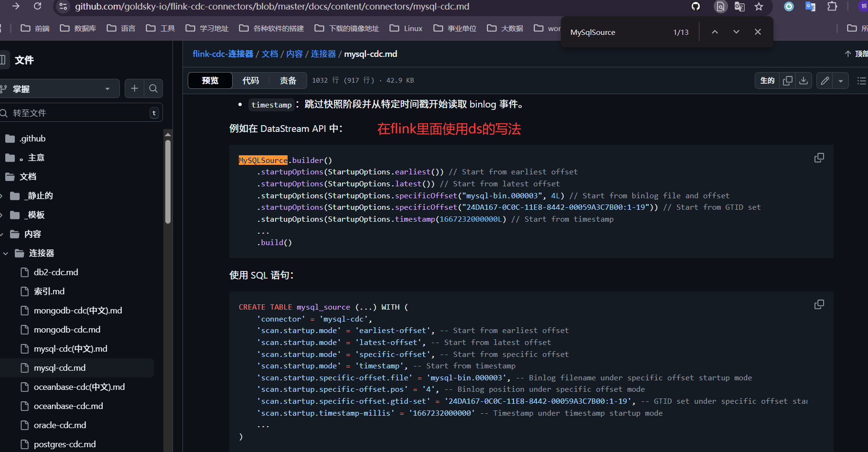The image size is (868, 452).
Task: Expand edit options dropdown next to pencil
Action: (x=840, y=80)
